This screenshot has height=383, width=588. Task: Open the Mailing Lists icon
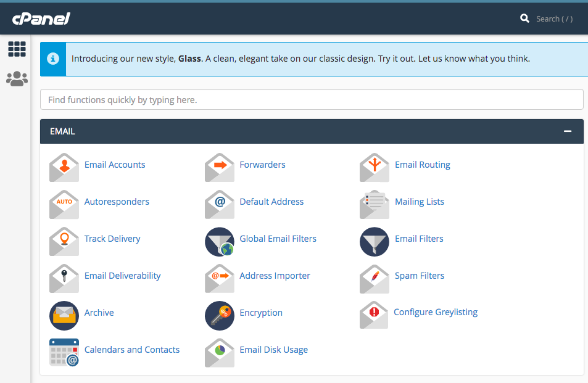coord(375,205)
